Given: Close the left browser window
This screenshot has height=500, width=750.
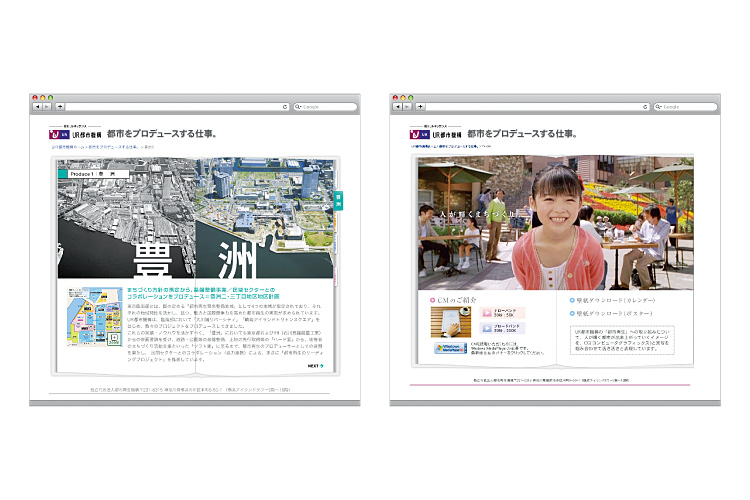Looking at the screenshot, I should (x=35, y=98).
